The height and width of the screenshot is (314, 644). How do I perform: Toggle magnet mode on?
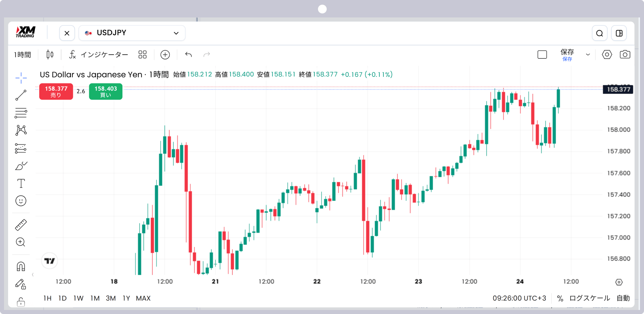tap(21, 266)
